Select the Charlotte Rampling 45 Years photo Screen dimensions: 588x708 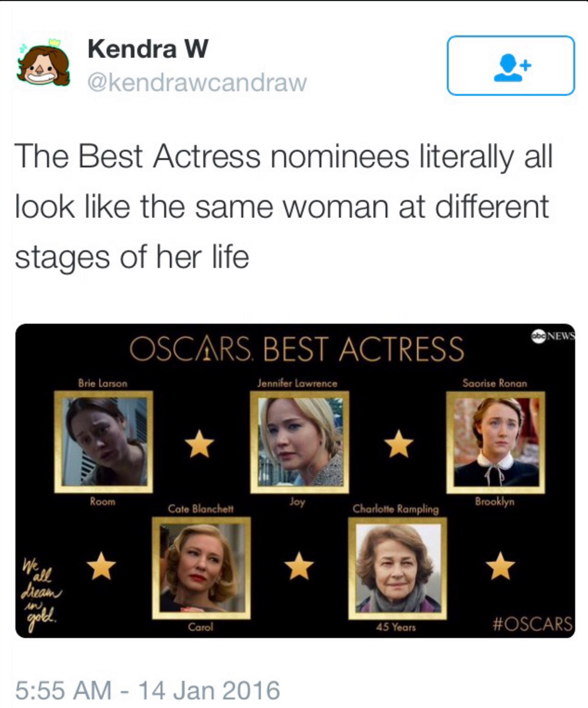(x=397, y=568)
